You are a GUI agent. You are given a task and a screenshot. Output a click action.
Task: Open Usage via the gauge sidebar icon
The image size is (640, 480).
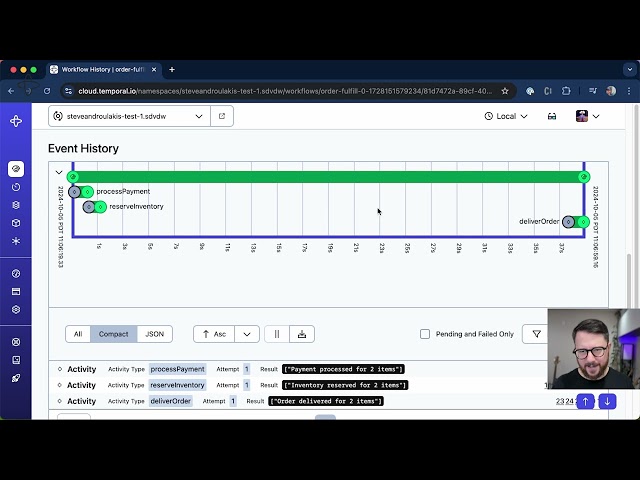tap(16, 273)
